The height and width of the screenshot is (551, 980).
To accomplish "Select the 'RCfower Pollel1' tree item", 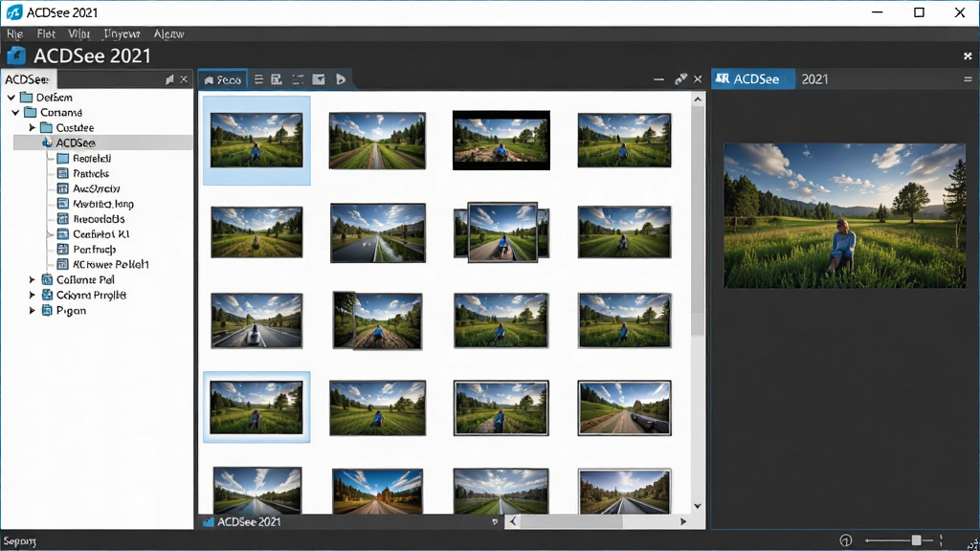I will 111,264.
